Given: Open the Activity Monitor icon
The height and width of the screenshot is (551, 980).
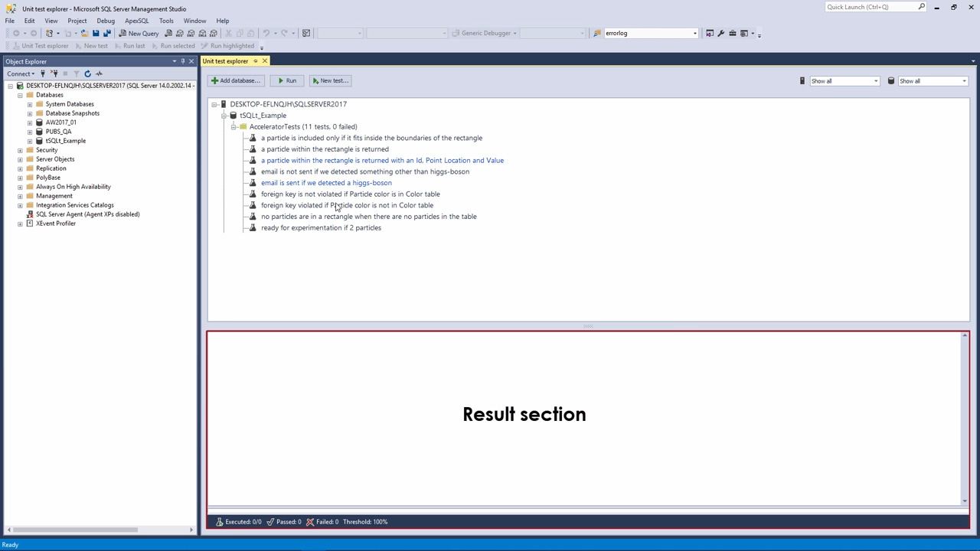Looking at the screenshot, I should [99, 73].
